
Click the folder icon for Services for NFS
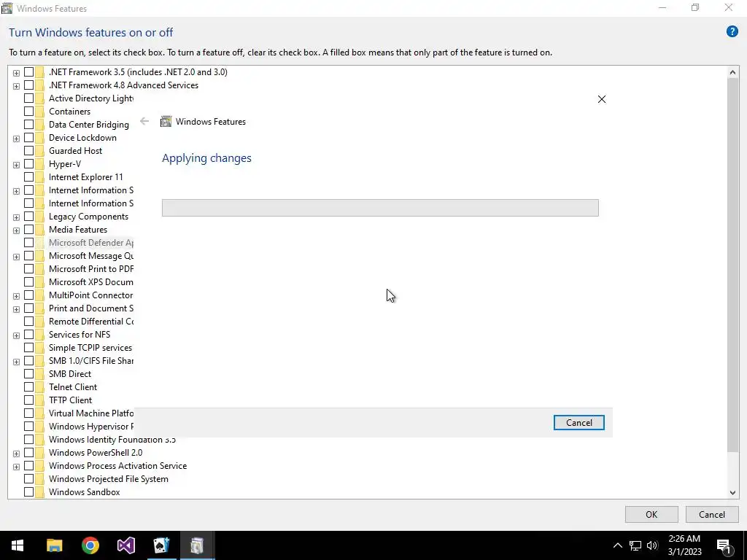[40, 334]
